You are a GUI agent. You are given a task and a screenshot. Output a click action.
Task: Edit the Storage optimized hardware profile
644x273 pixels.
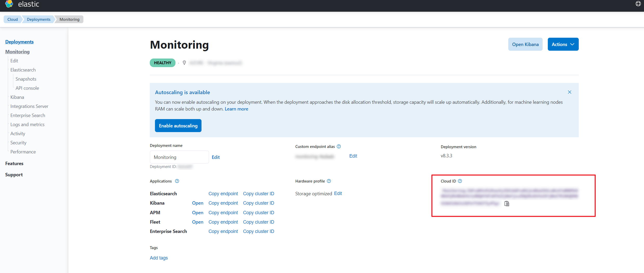pos(338,193)
